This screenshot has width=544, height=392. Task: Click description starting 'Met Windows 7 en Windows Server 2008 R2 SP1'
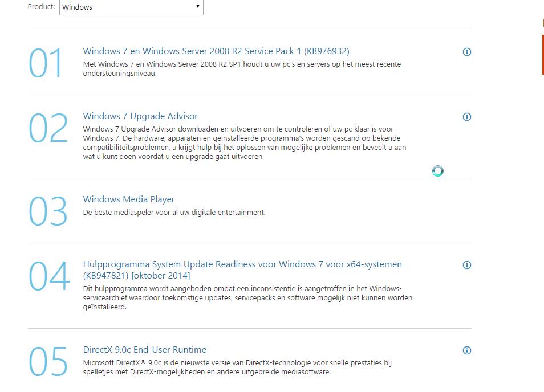pos(242,68)
